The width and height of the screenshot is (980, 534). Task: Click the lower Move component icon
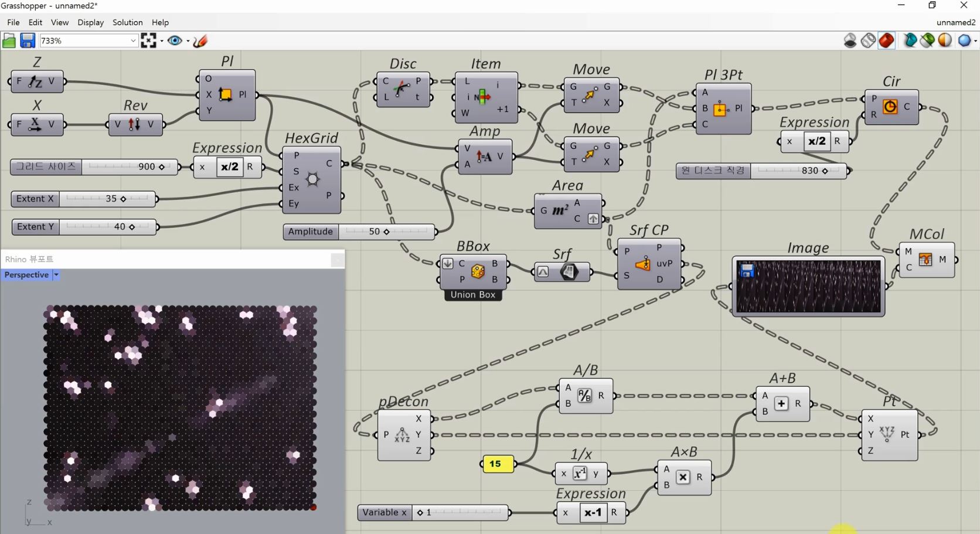pos(590,154)
